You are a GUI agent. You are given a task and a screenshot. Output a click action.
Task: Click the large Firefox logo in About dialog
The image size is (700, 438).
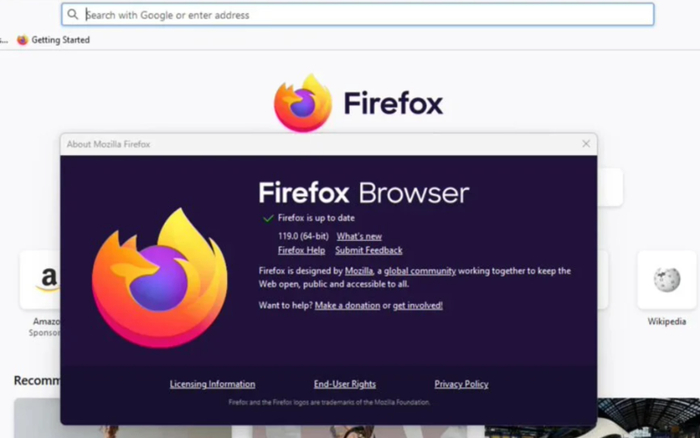(159, 278)
